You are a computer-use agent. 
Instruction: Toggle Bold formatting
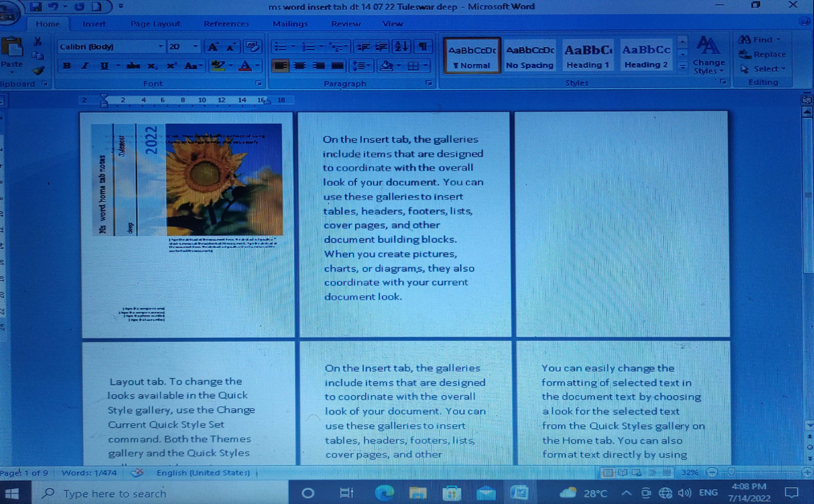[67, 66]
